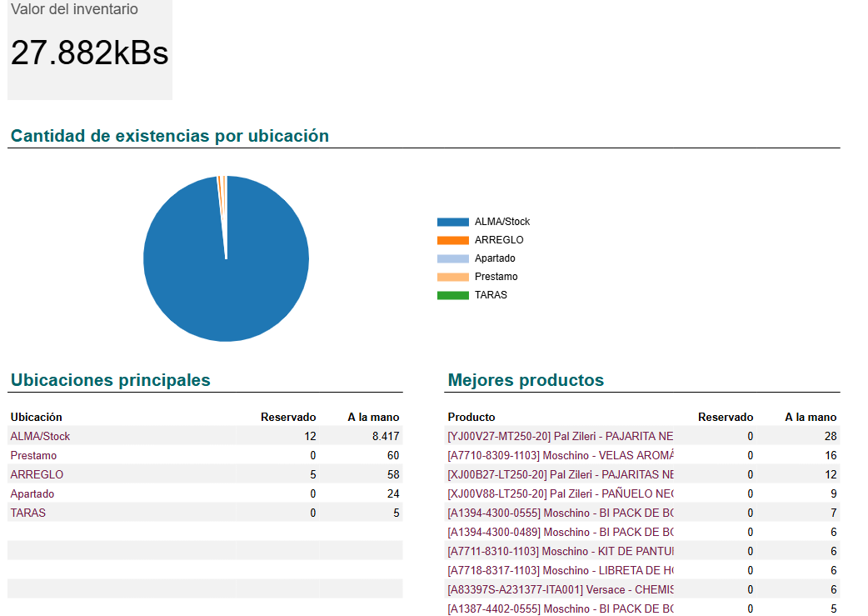Click the Ubicaciones principales heading
868x616 pixels.
coord(110,380)
